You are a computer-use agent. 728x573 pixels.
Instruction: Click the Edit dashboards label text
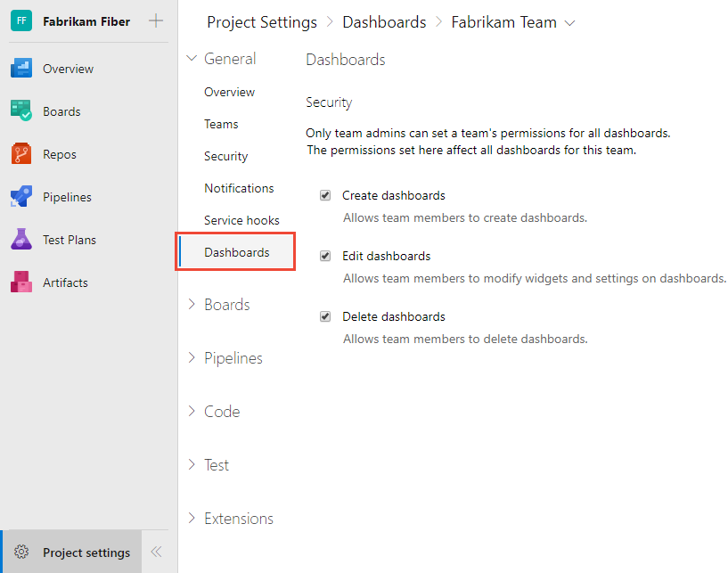point(387,256)
